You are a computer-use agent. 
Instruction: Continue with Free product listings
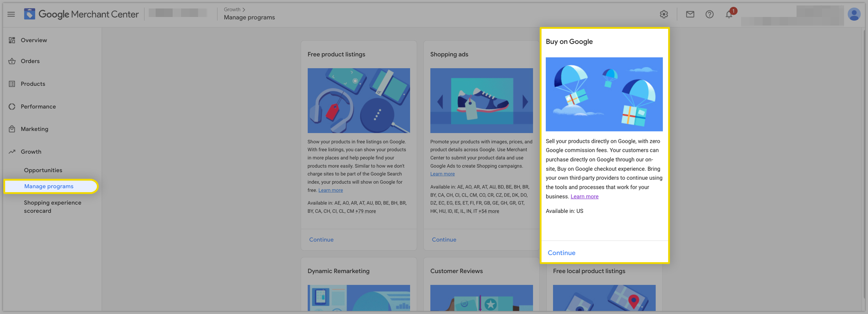tap(321, 239)
